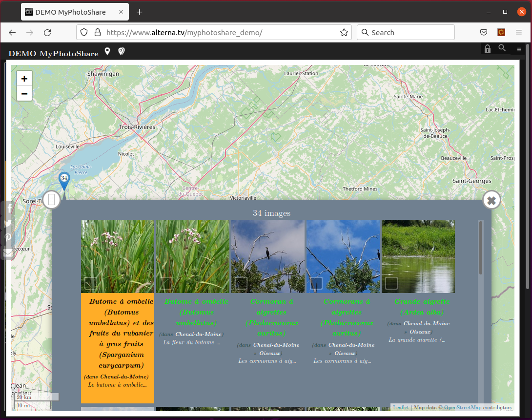Viewport: 532px width, 420px height.
Task: Click the orange extension icon in toolbar
Action: [x=501, y=33]
